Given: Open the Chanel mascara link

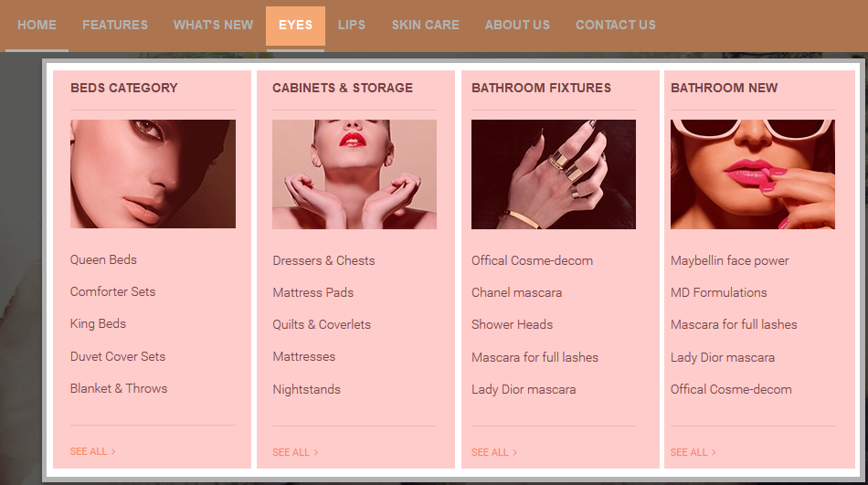Looking at the screenshot, I should pyautogui.click(x=516, y=292).
